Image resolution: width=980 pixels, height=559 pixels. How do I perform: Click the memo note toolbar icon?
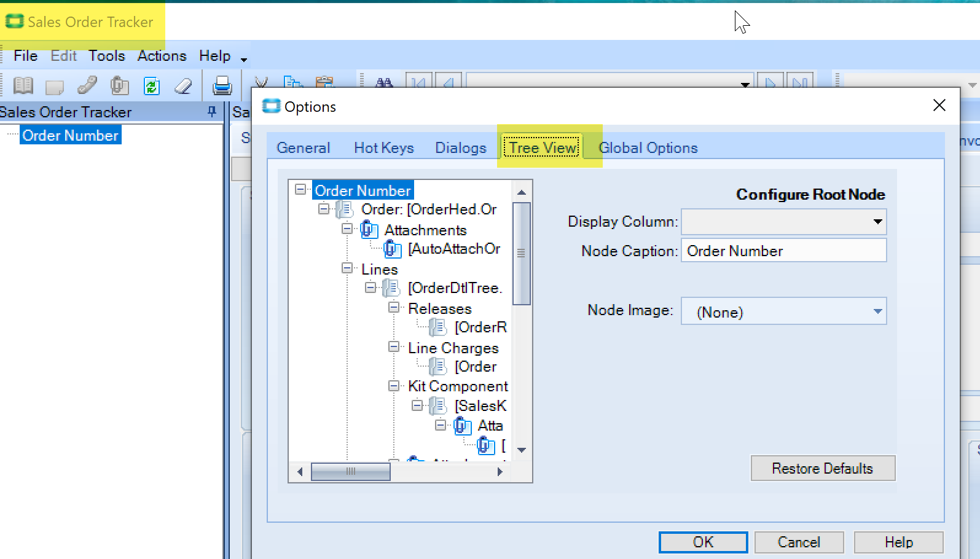pos(55,87)
